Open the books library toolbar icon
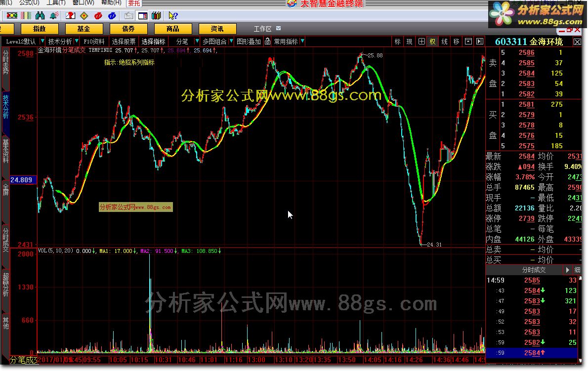588x371 pixels. pos(156,16)
